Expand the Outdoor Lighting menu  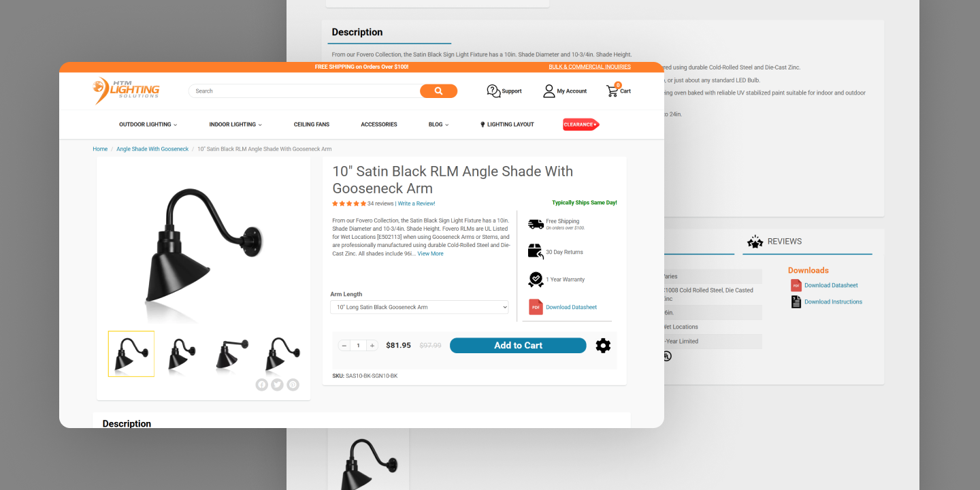point(148,125)
